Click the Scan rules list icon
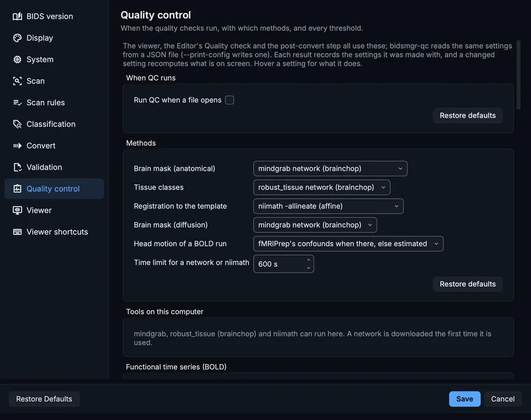 tap(17, 103)
